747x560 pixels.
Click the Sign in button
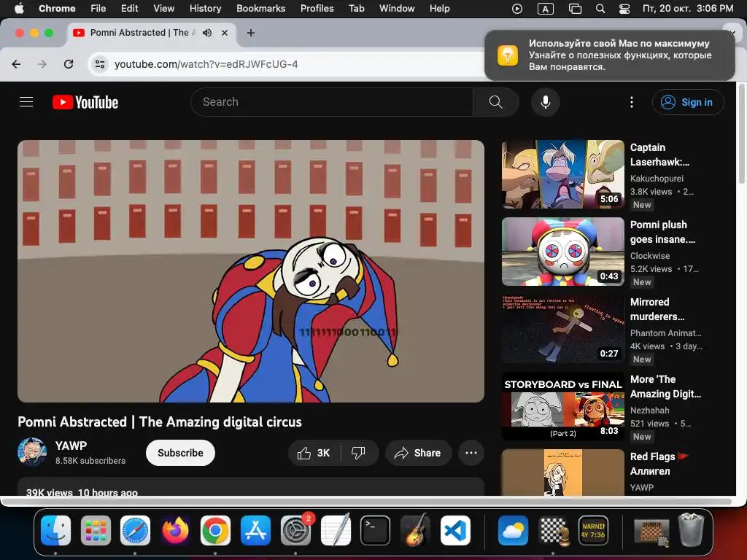pos(688,102)
